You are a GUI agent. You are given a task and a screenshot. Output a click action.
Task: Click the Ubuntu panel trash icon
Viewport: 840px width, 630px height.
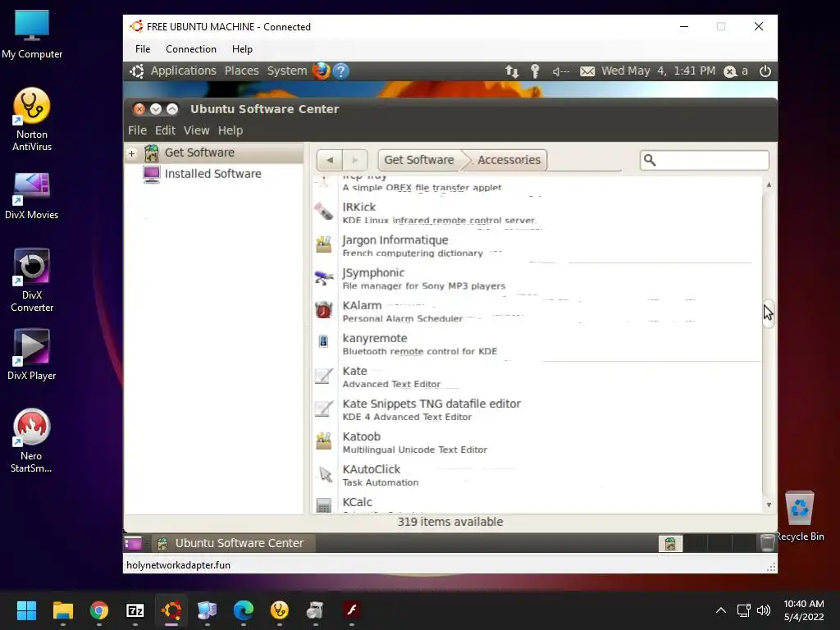coord(767,543)
